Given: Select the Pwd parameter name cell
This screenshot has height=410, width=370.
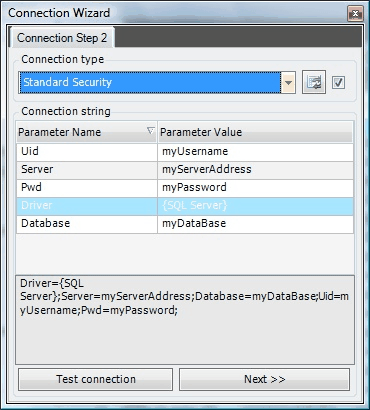Looking at the screenshot, I should (x=87, y=188).
